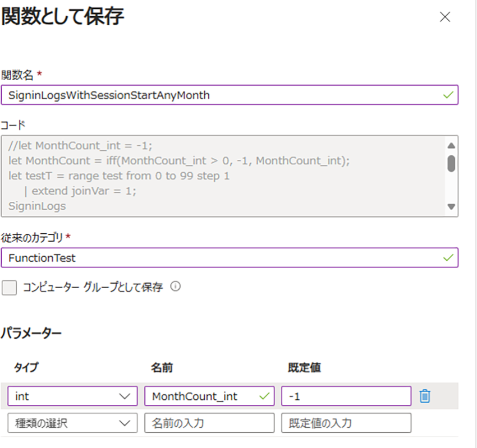Click the code box scroll up arrow
Screen dimensions: 477x448
[x=451, y=146]
